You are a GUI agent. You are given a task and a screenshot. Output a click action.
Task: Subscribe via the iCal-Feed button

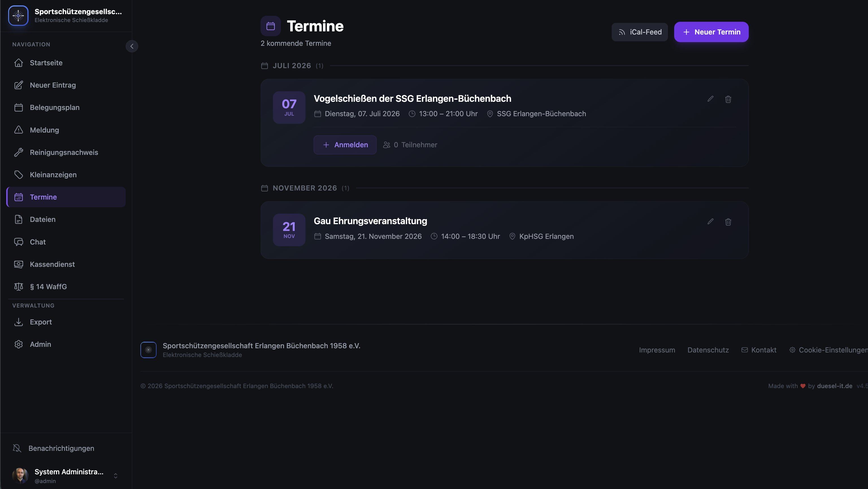639,32
